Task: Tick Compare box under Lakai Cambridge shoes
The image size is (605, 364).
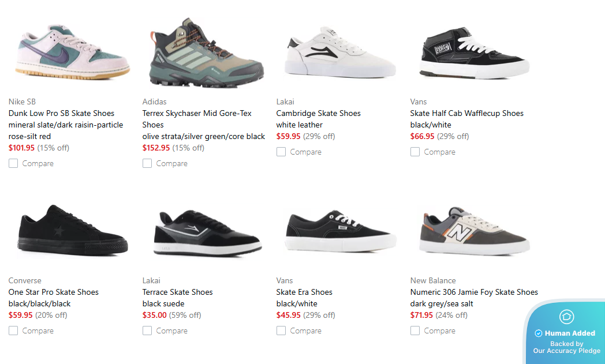Action: [x=281, y=152]
